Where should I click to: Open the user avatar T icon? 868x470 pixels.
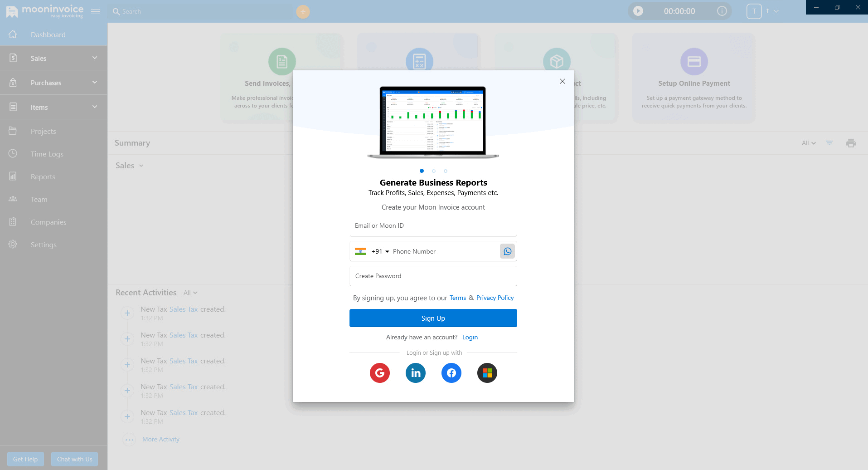tap(754, 11)
